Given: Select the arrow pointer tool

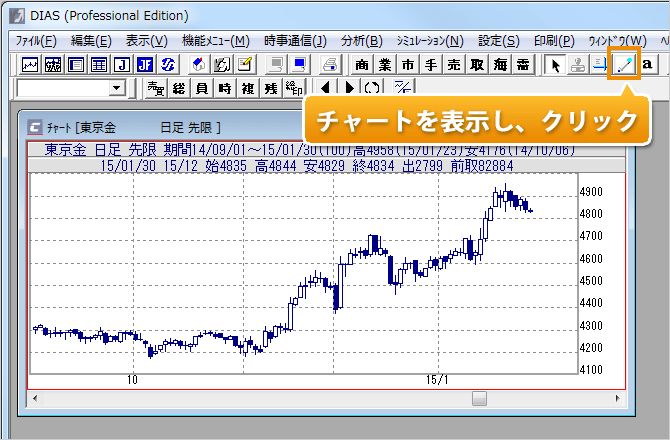Looking at the screenshot, I should [x=557, y=64].
